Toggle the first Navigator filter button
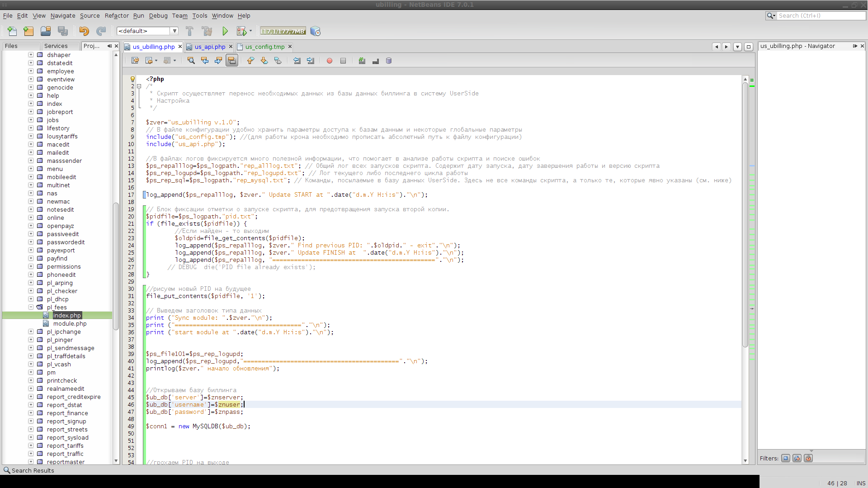The width and height of the screenshot is (868, 488). [786, 458]
